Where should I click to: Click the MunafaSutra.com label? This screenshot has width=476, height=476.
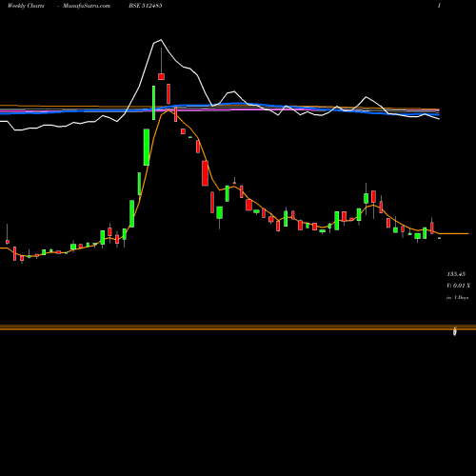[87, 6]
